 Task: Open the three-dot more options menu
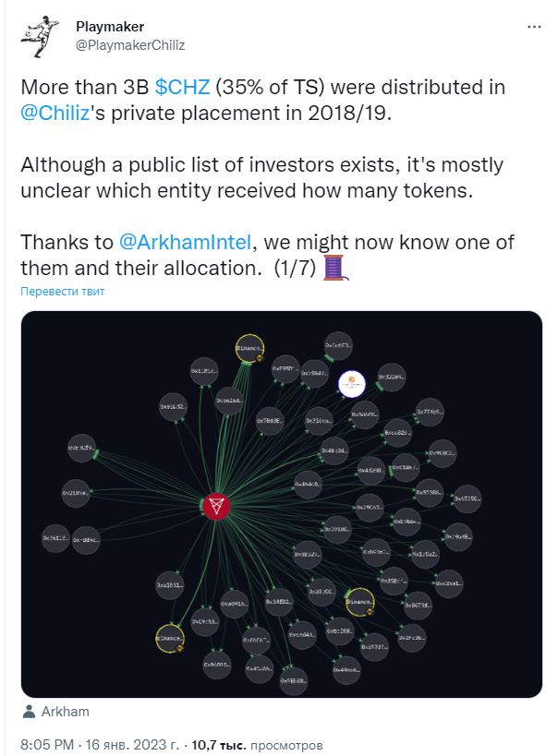pyautogui.click(x=534, y=27)
